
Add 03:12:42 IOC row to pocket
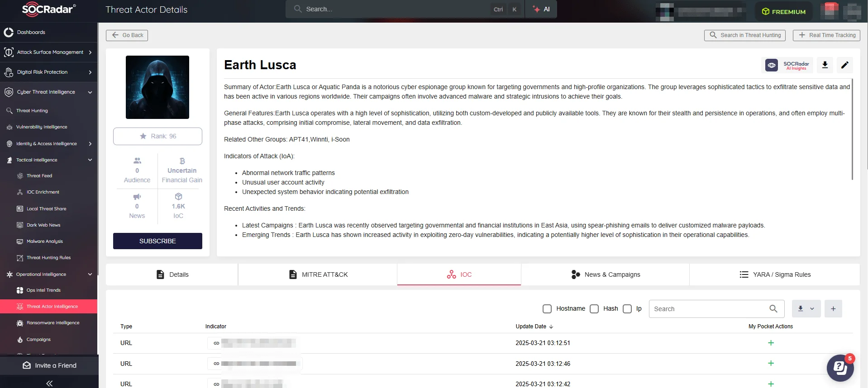pyautogui.click(x=771, y=384)
